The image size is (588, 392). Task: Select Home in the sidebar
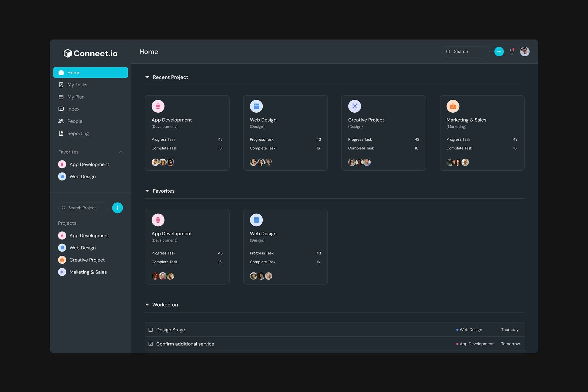coord(73,72)
